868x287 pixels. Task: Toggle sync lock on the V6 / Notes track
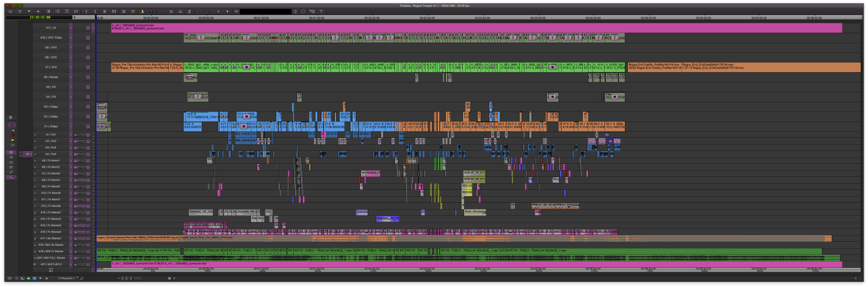pyautogui.click(x=70, y=77)
